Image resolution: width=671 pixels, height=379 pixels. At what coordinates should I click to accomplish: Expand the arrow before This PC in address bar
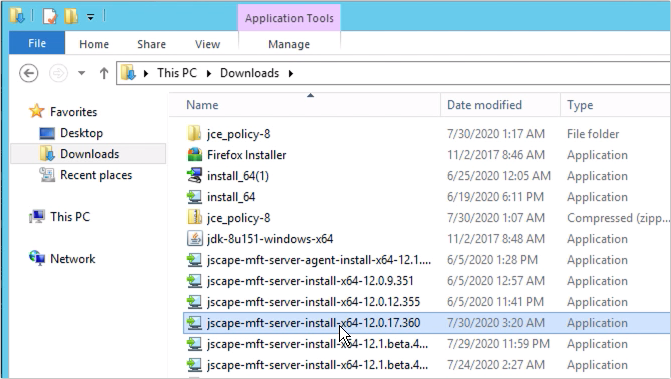(x=146, y=74)
